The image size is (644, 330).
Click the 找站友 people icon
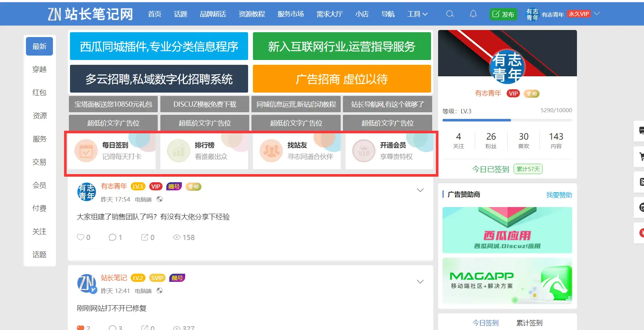271,151
